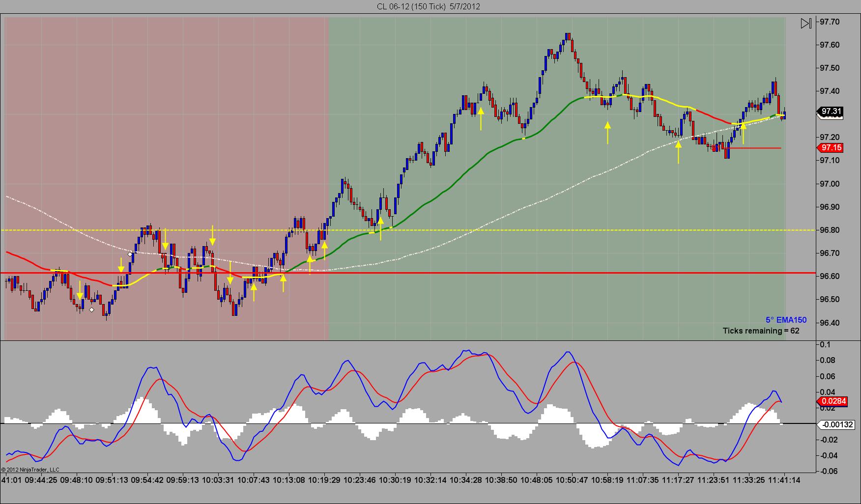Click the 10:13:08 time axis label
Screen dimensions: 861x504
coord(289,479)
